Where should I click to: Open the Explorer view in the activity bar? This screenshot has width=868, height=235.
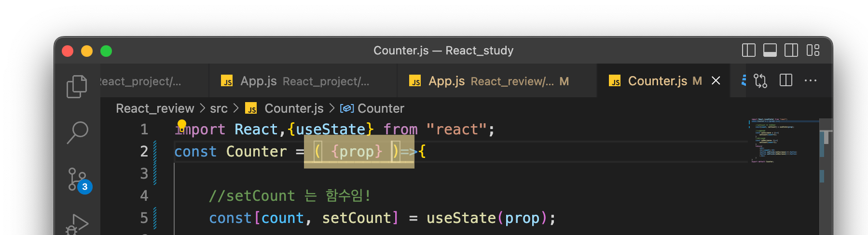coord(77,87)
